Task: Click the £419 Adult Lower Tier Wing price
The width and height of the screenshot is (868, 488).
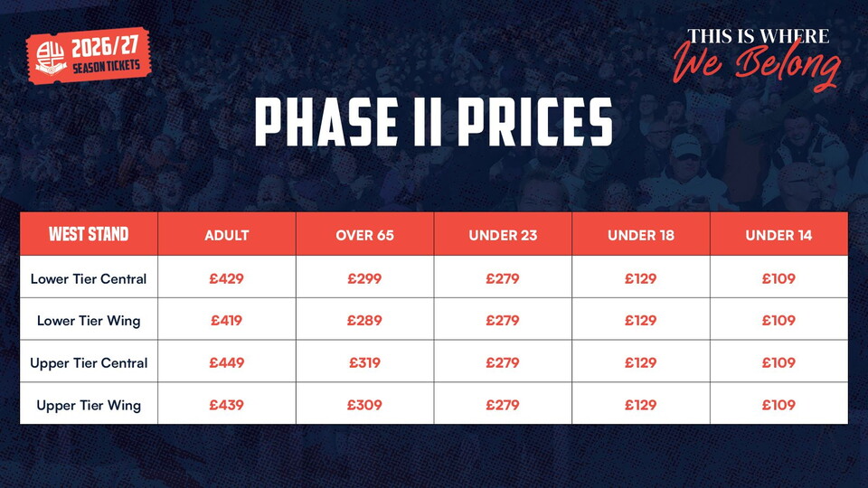Action: click(x=226, y=320)
